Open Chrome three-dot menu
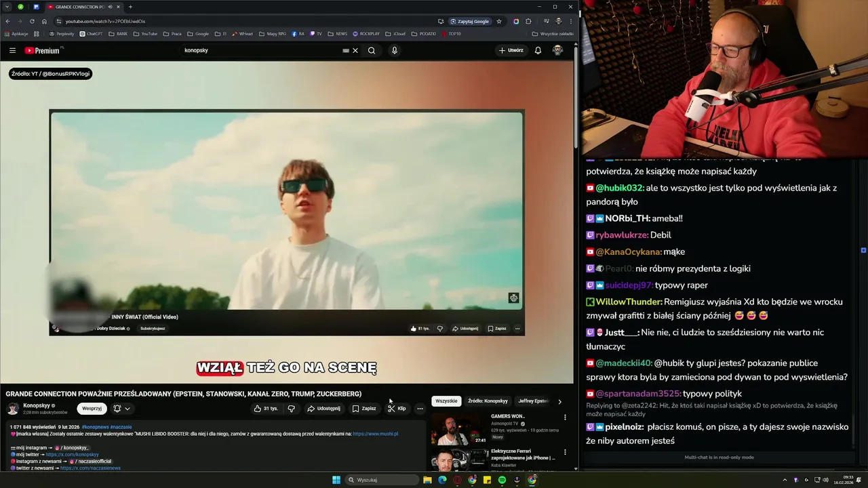The width and height of the screenshot is (868, 488). [571, 21]
